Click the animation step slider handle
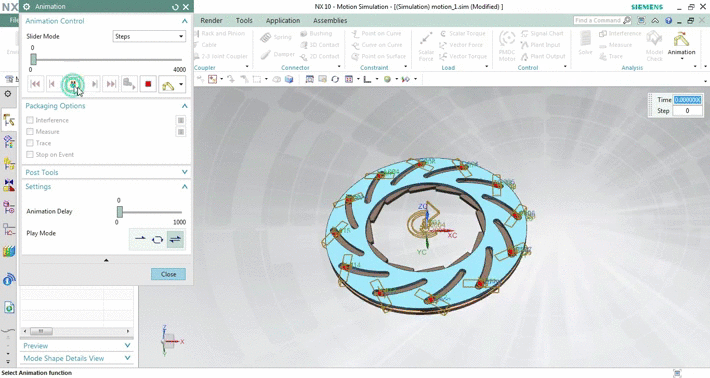Image resolution: width=710 pixels, height=378 pixels. coord(34,59)
